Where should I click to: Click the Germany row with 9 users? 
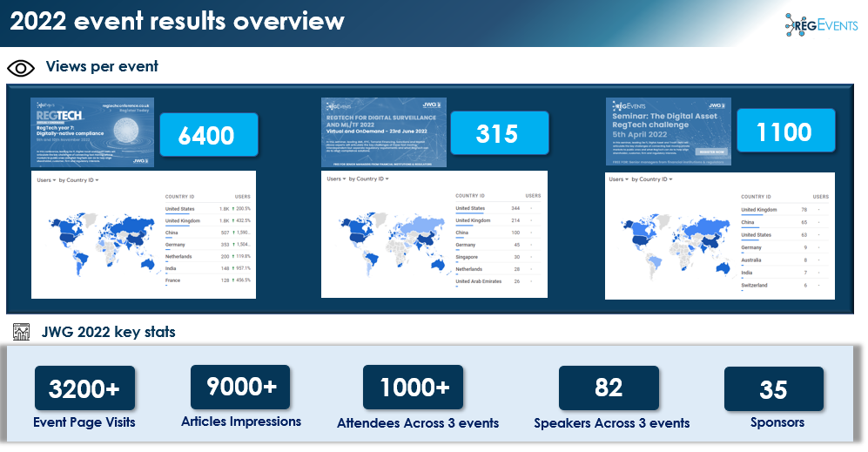[x=785, y=247]
